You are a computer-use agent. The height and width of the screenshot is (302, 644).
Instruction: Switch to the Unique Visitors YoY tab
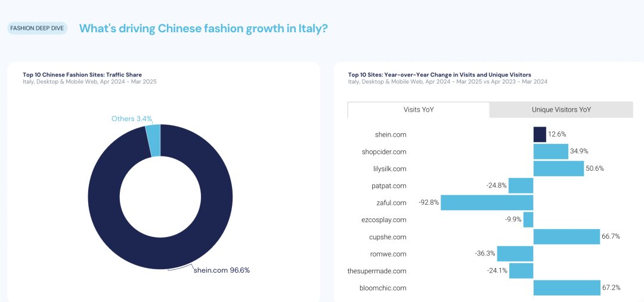point(561,110)
